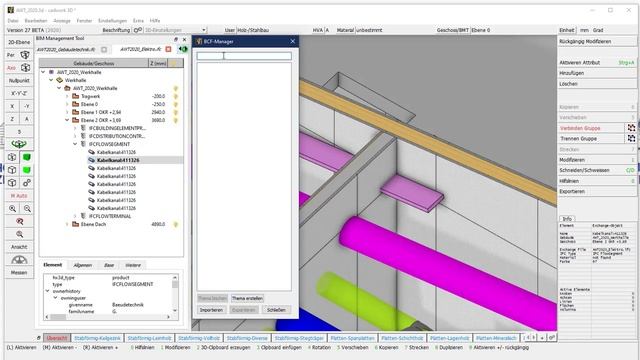The image size is (640, 360).
Task: Toggle red checkbox for AWT2020_Elektro.ifc
Action: click(168, 49)
